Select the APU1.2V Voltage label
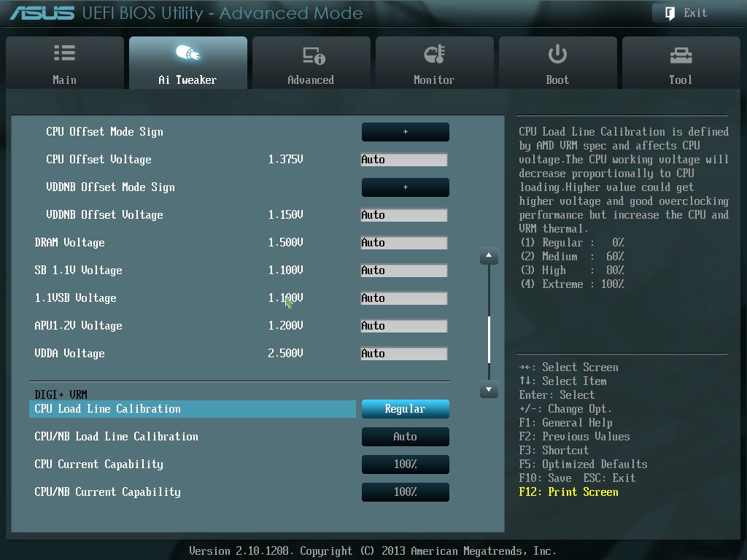This screenshot has height=560, width=747. (x=78, y=326)
